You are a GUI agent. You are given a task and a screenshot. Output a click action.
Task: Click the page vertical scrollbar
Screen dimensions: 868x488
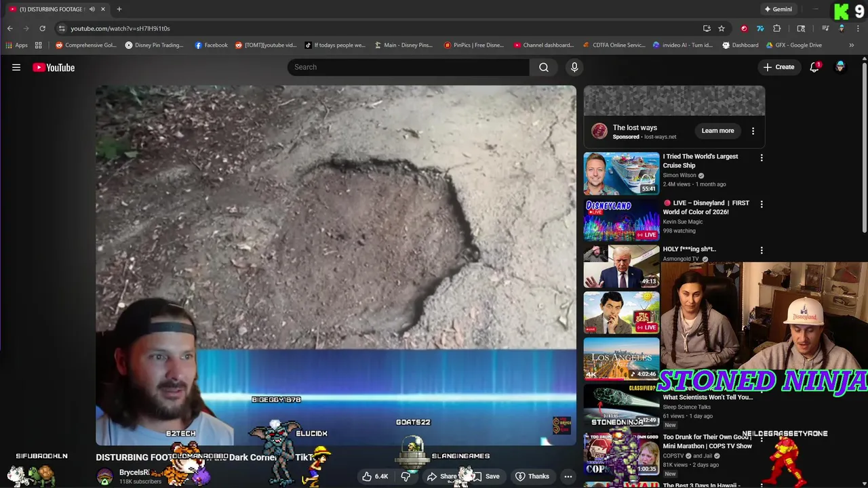click(865, 149)
